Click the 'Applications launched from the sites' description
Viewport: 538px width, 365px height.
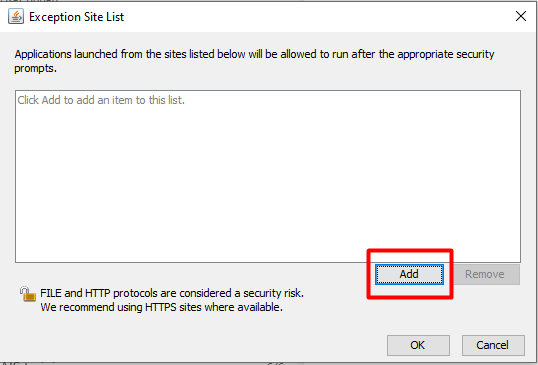254,61
